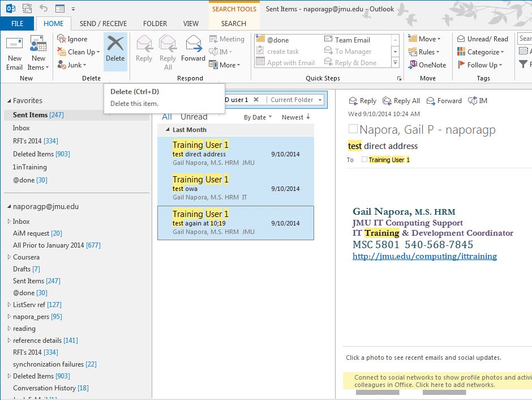Image resolution: width=532 pixels, height=400 pixels.
Task: Toggle Unread/Read status
Action: coord(482,39)
